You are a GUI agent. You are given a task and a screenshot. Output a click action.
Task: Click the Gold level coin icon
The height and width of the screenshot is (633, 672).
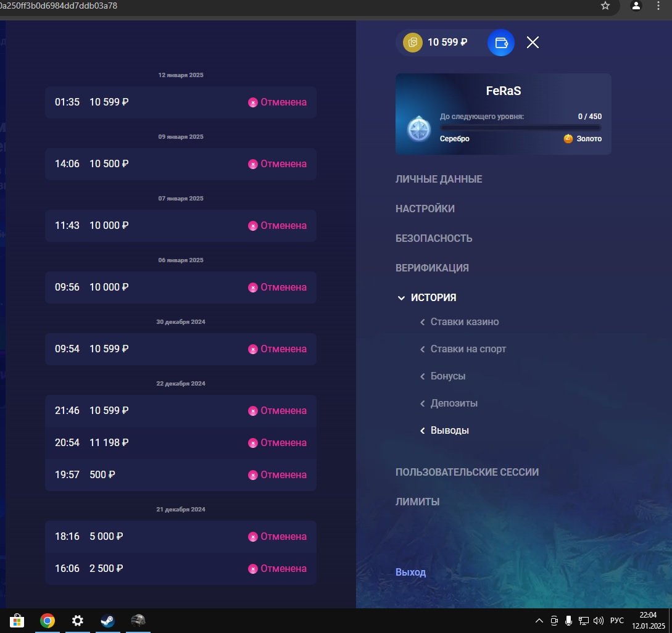568,138
